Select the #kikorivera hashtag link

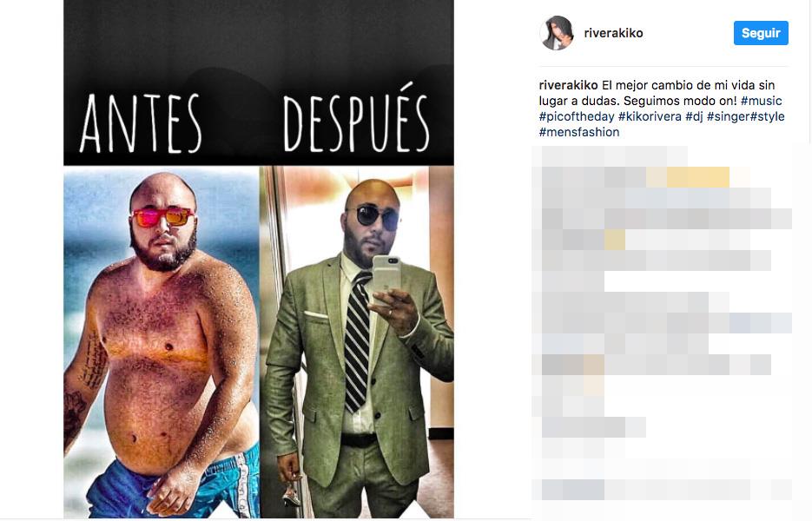[650, 116]
